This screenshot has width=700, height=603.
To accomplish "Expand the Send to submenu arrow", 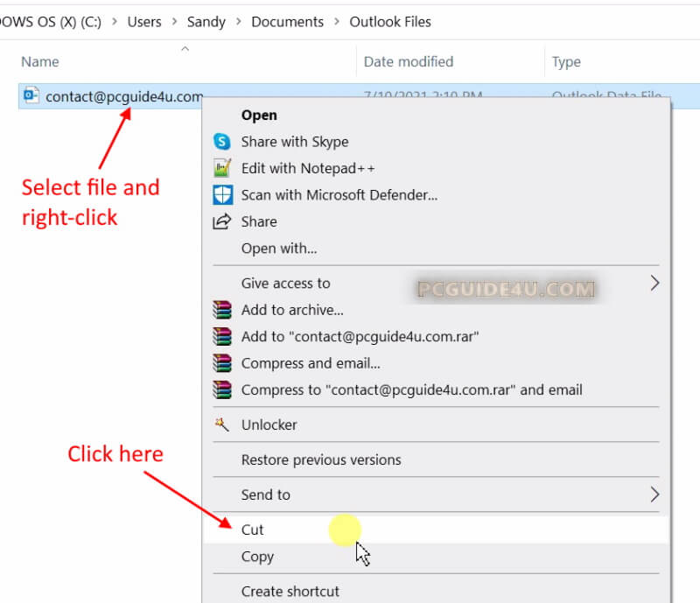I will 654,494.
